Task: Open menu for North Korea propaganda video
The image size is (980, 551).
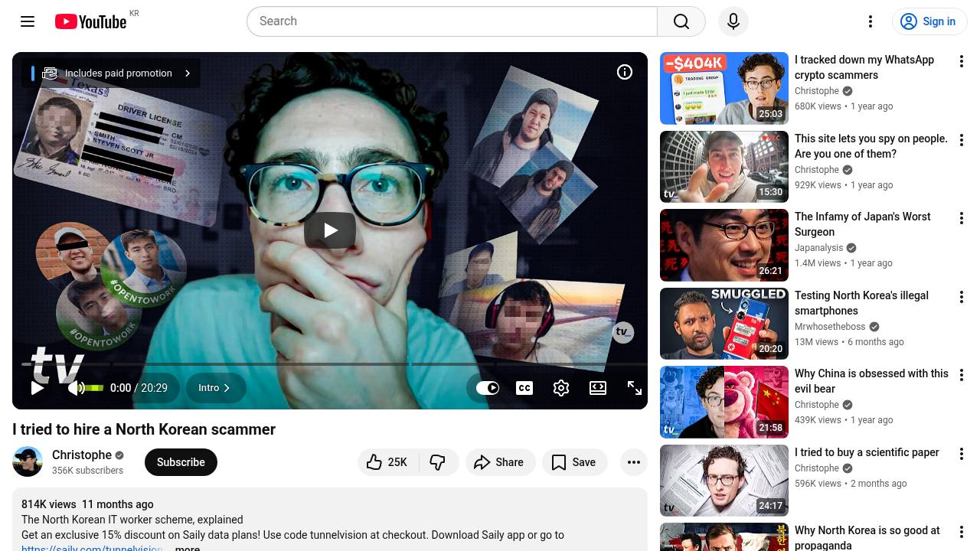Action: [x=962, y=532]
